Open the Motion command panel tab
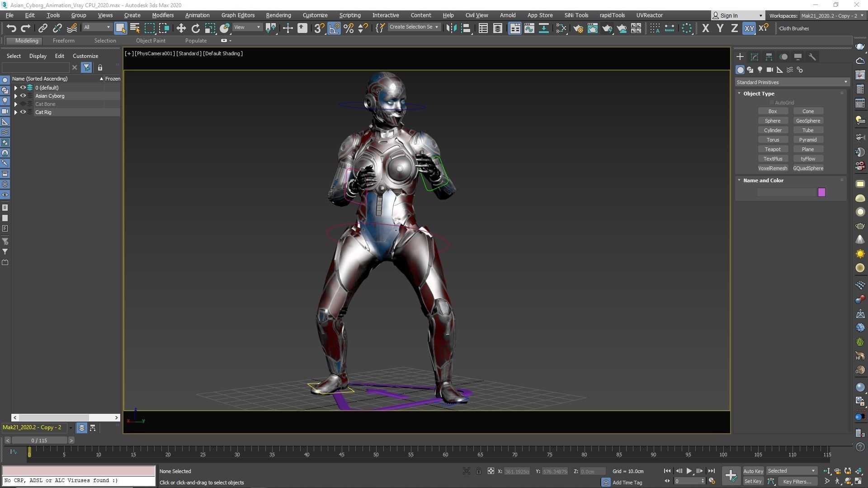The width and height of the screenshot is (868, 488). click(783, 57)
